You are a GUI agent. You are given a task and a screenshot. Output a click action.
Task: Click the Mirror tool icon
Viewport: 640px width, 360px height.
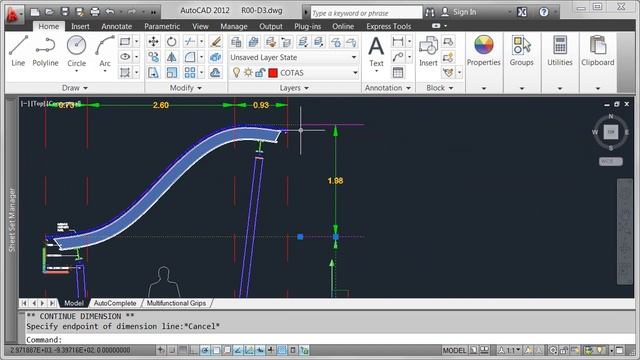click(171, 57)
